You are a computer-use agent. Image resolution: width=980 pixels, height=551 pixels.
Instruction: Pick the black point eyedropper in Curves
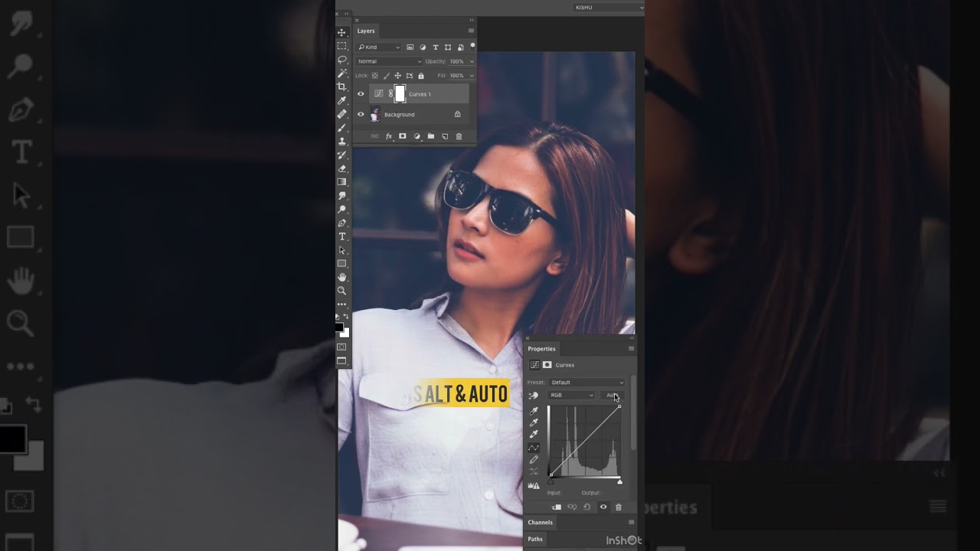[x=534, y=411]
